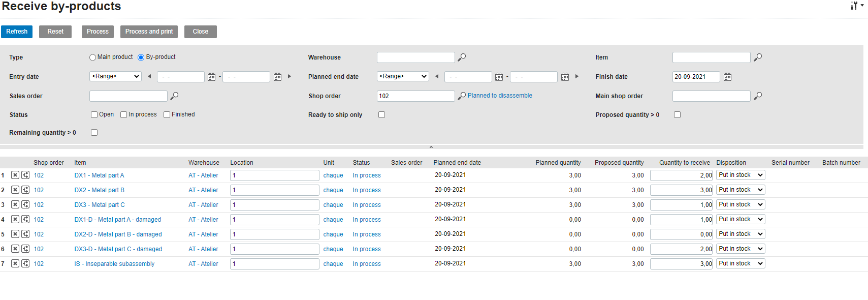
Task: Open the Main shop order lookup icon
Action: [x=758, y=96]
